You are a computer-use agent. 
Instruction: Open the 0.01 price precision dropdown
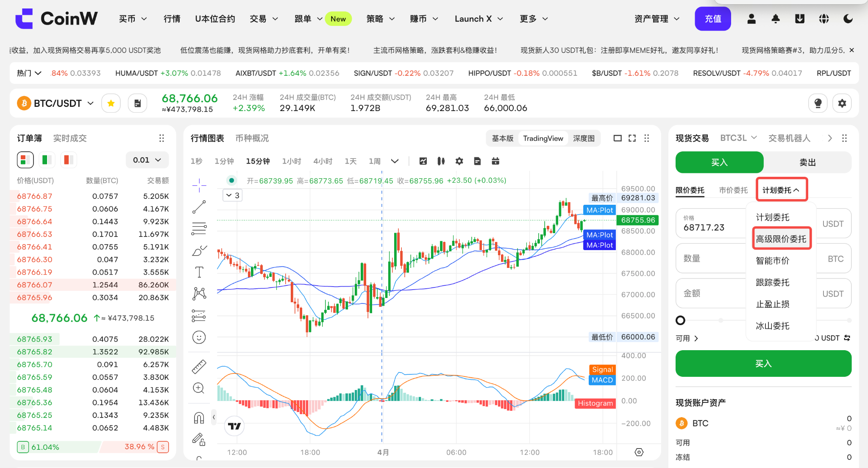147,160
